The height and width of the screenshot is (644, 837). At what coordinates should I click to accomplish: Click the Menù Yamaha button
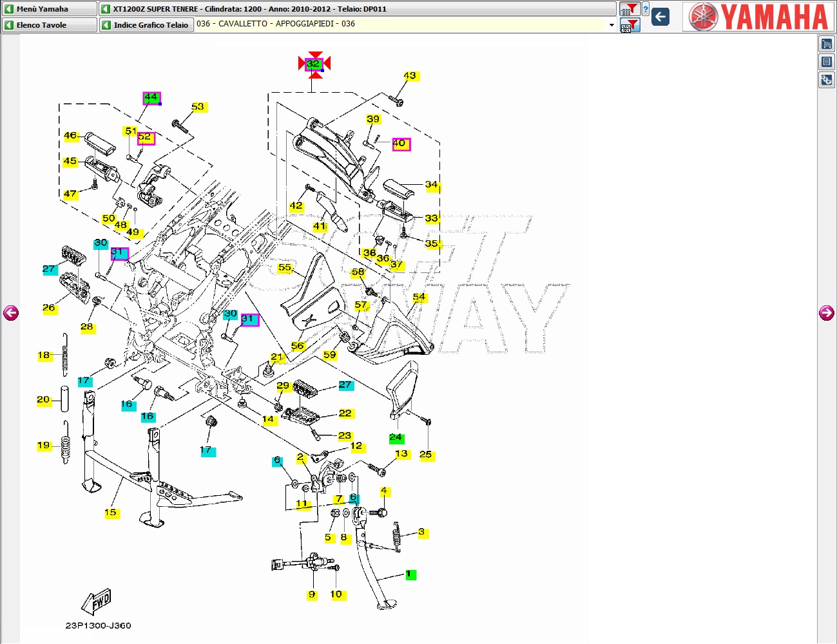[x=49, y=9]
